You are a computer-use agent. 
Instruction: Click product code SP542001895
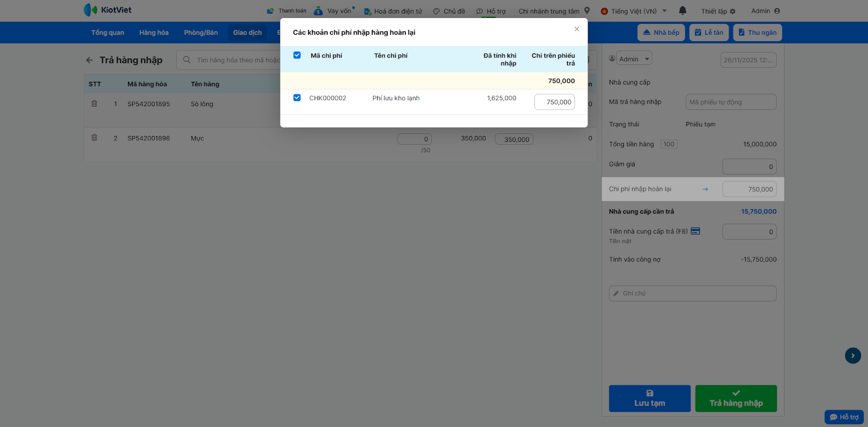click(149, 104)
